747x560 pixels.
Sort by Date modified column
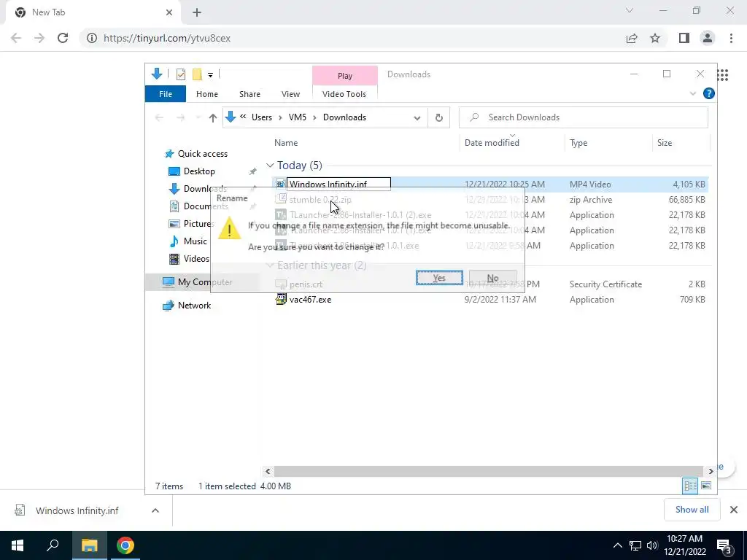tap(492, 143)
